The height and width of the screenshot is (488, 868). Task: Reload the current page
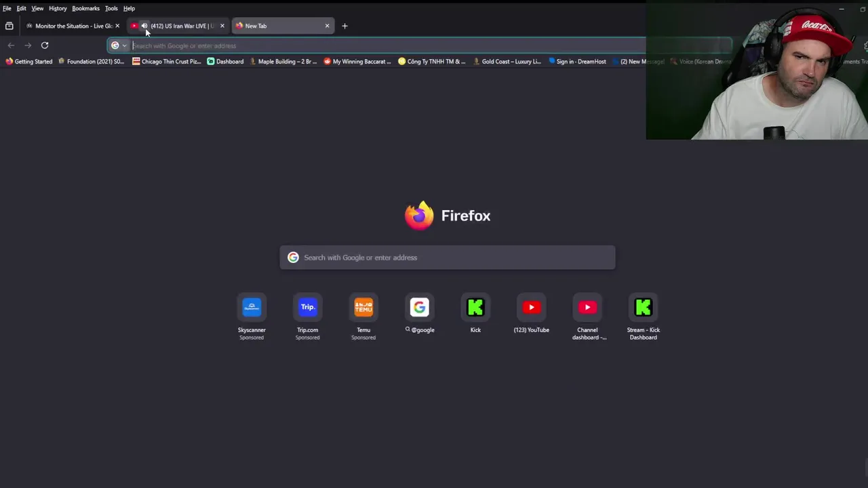[x=45, y=45]
